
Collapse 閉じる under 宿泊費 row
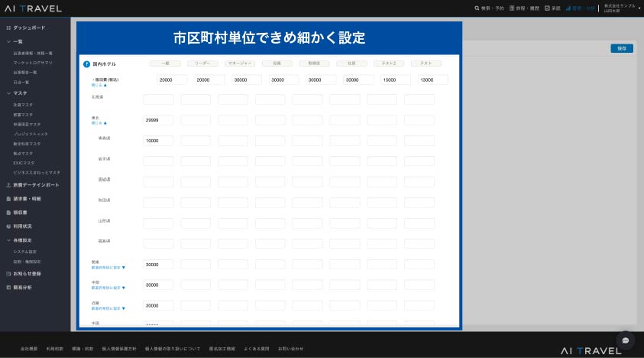[99, 85]
